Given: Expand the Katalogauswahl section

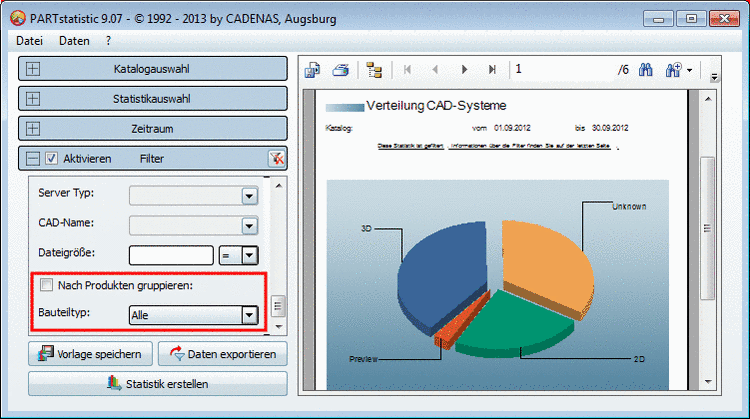Looking at the screenshot, I should click(x=33, y=69).
